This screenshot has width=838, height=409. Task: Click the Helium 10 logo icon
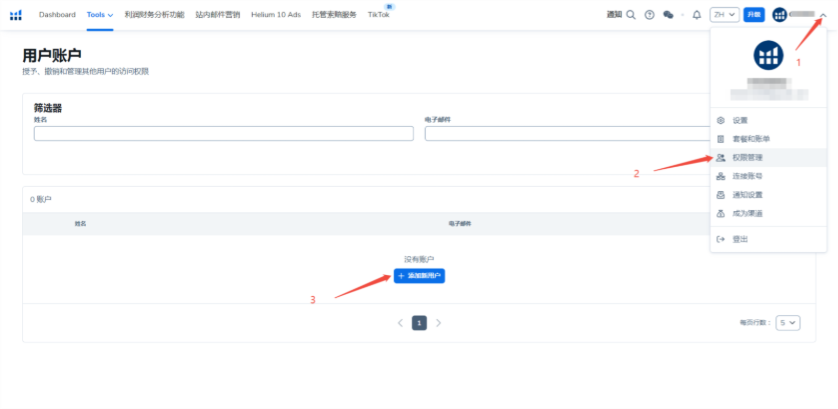coord(15,15)
